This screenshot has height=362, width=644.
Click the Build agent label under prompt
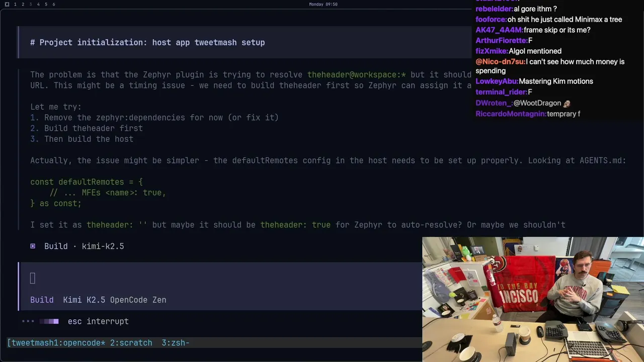42,300
